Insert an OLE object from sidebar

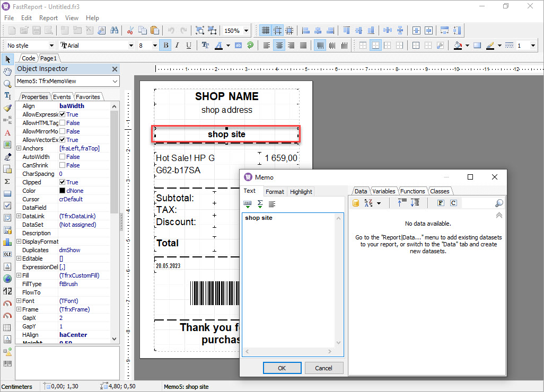(x=7, y=254)
